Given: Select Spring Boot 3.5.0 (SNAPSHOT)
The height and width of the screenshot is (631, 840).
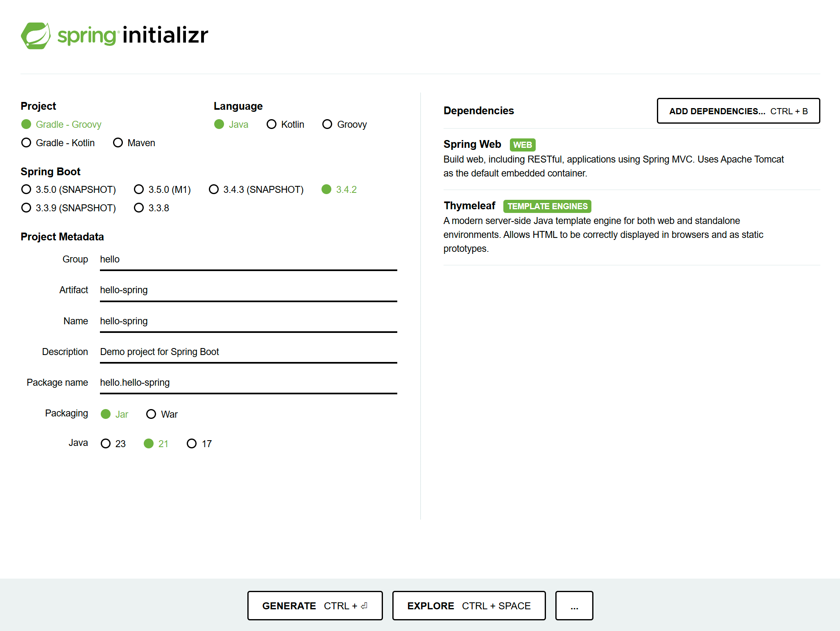Looking at the screenshot, I should 26,190.
